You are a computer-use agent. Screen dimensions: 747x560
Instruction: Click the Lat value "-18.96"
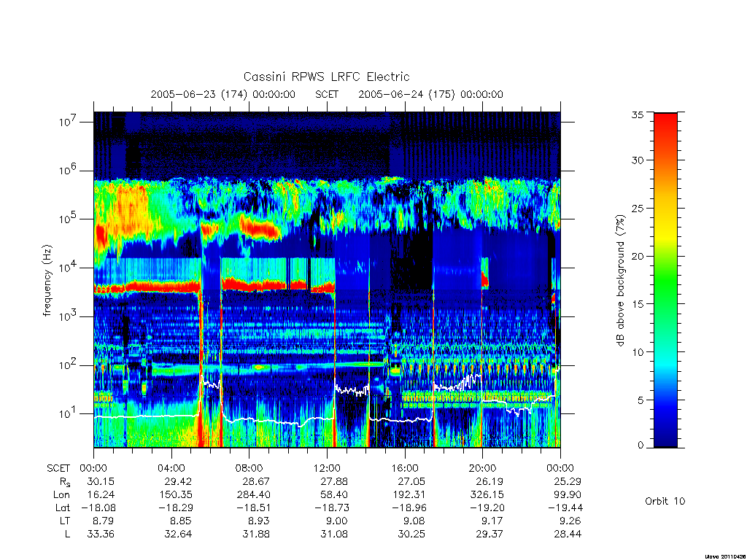409,507
